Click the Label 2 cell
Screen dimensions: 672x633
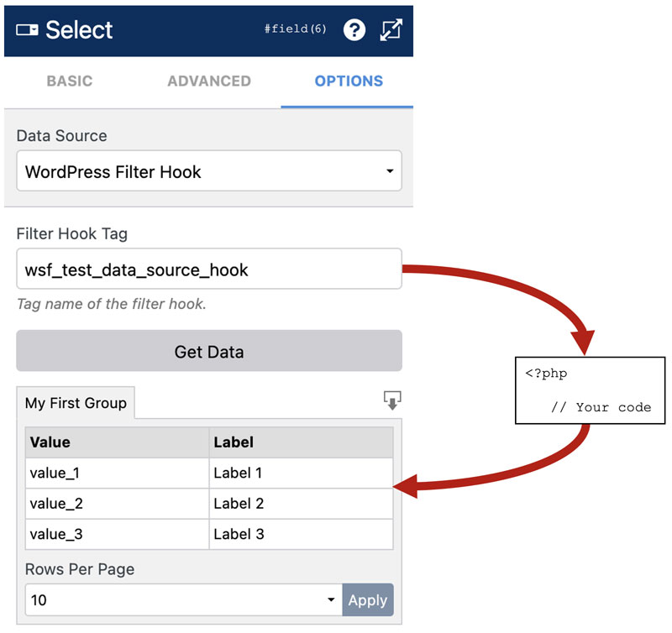(x=301, y=504)
